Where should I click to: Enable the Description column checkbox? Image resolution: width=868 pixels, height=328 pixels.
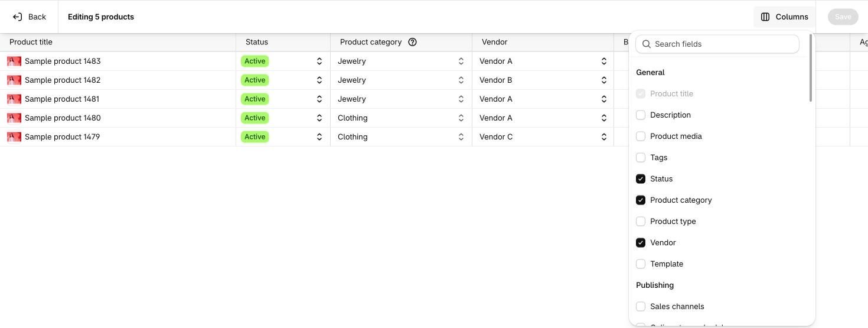click(x=641, y=115)
